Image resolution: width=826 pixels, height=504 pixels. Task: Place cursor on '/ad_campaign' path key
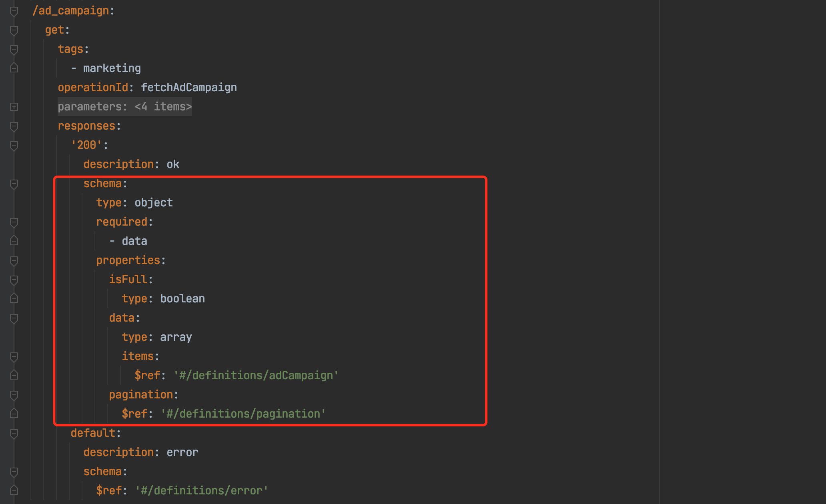[x=71, y=11]
